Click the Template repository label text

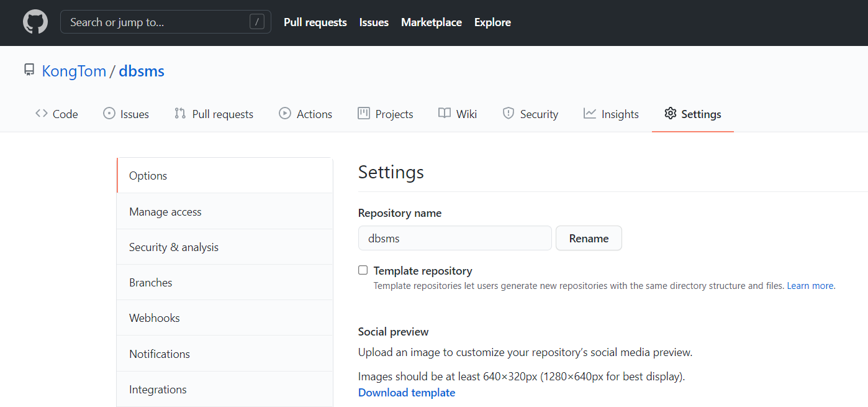423,270
